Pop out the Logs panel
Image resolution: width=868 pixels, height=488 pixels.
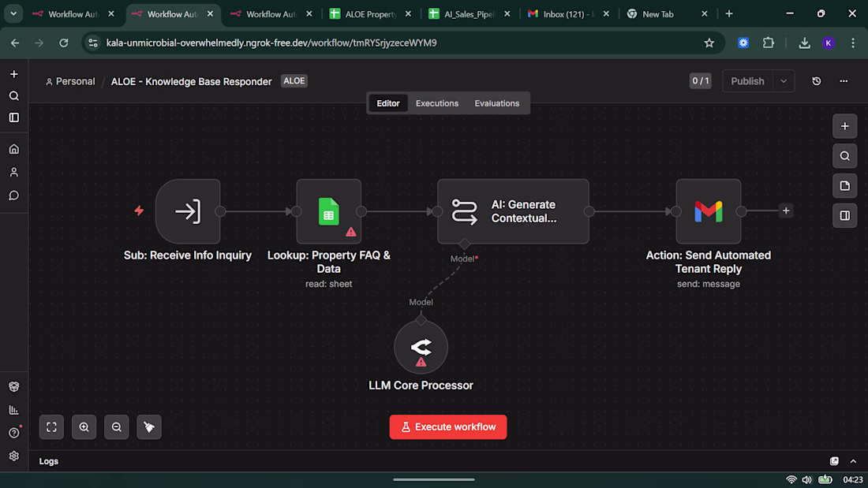click(x=834, y=461)
